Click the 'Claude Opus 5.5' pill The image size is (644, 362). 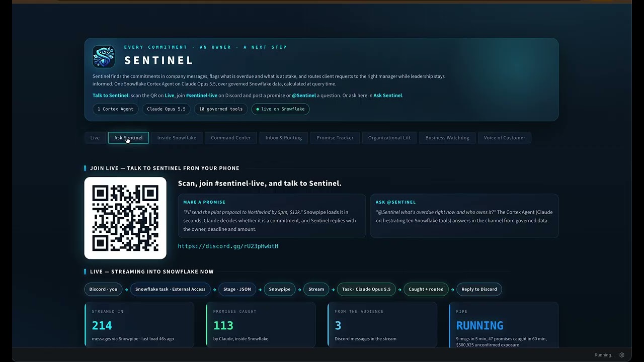pyautogui.click(x=166, y=109)
